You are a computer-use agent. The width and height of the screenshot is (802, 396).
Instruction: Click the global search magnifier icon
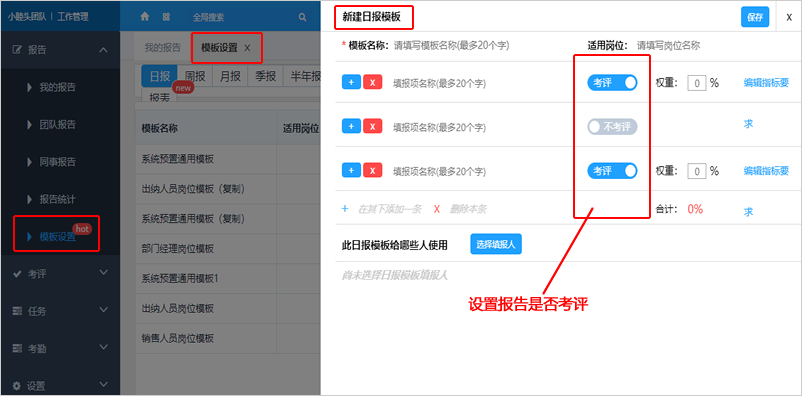tap(302, 17)
